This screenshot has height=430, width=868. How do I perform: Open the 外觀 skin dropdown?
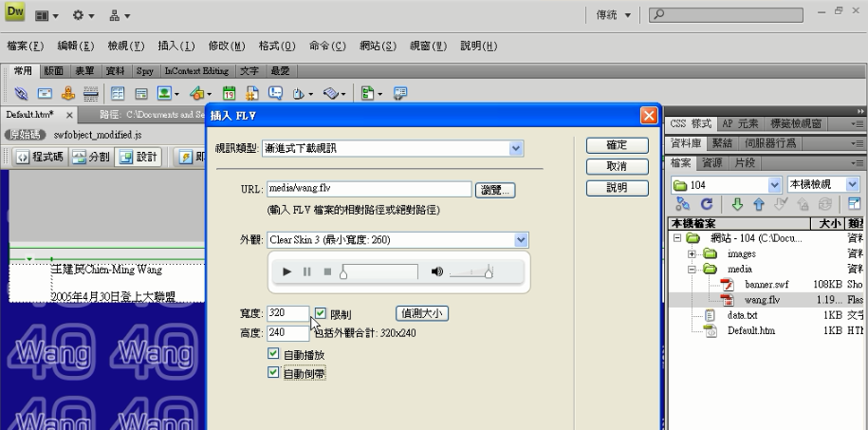[x=521, y=240]
